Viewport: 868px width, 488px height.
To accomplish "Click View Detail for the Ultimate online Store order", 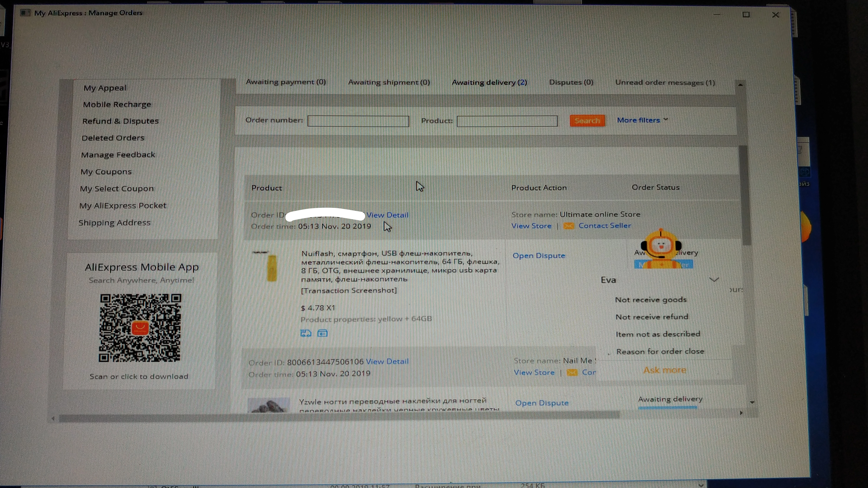I will point(388,215).
